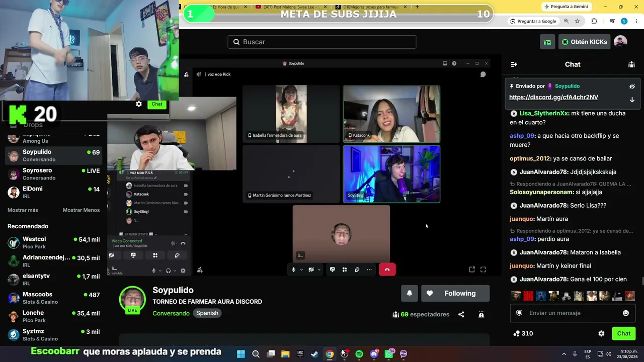Open ElDomi channel in sidebar

[x=54, y=192]
